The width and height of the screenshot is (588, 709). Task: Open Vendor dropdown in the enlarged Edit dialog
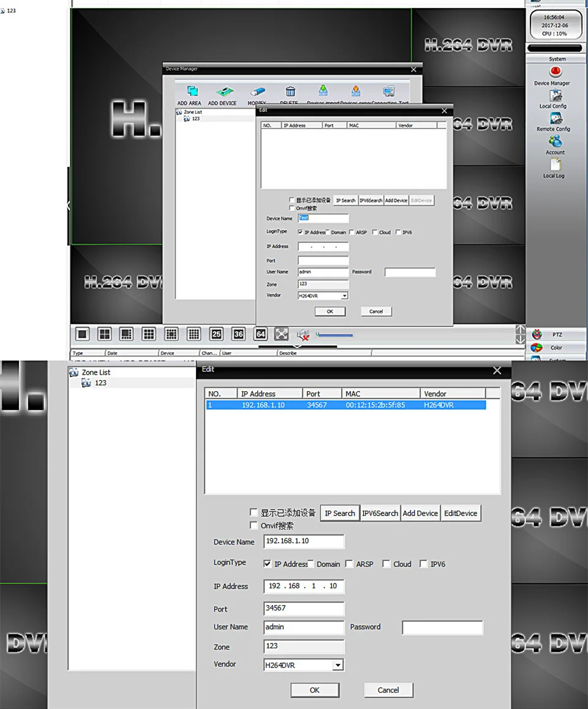click(x=338, y=665)
